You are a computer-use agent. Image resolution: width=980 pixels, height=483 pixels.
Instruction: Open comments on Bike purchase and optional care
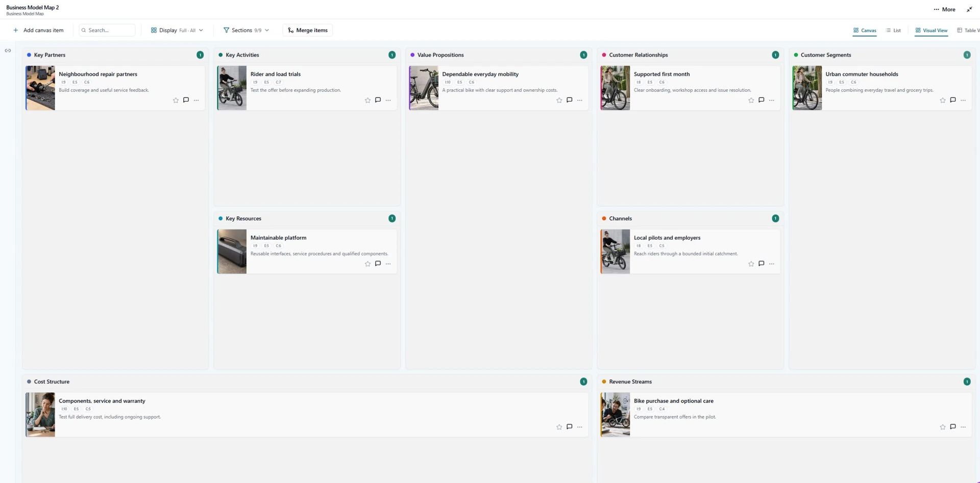point(952,427)
